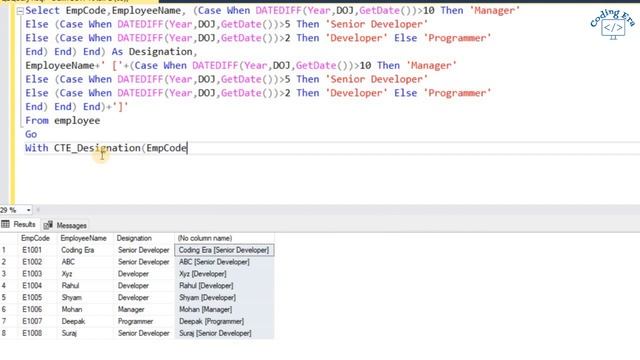This screenshot has width=640, height=360.
Task: Click 'Coding Era [Senior Developer]' cell
Action: click(x=224, y=250)
